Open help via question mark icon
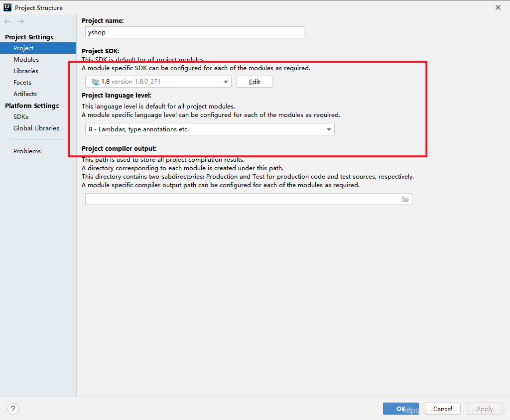This screenshot has height=420, width=510. coord(13,408)
